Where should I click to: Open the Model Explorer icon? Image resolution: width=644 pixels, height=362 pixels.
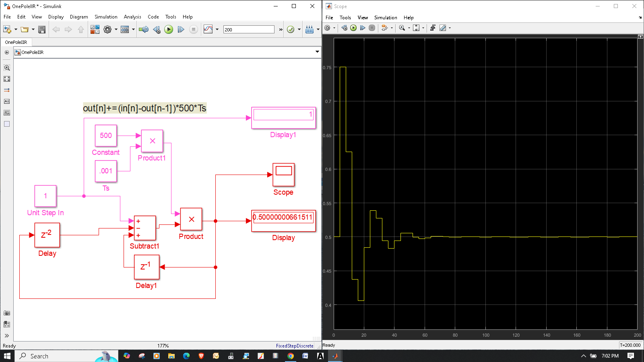point(125,29)
